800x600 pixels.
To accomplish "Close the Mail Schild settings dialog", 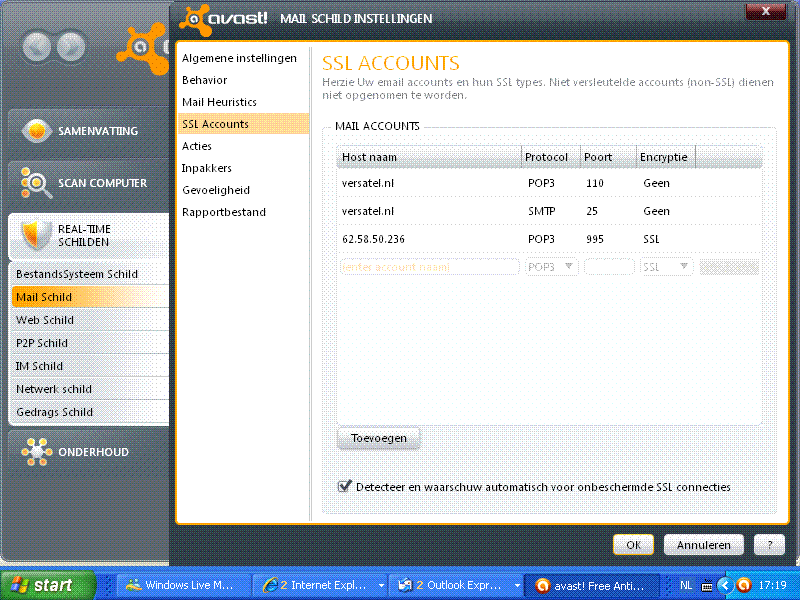I will 765,11.
